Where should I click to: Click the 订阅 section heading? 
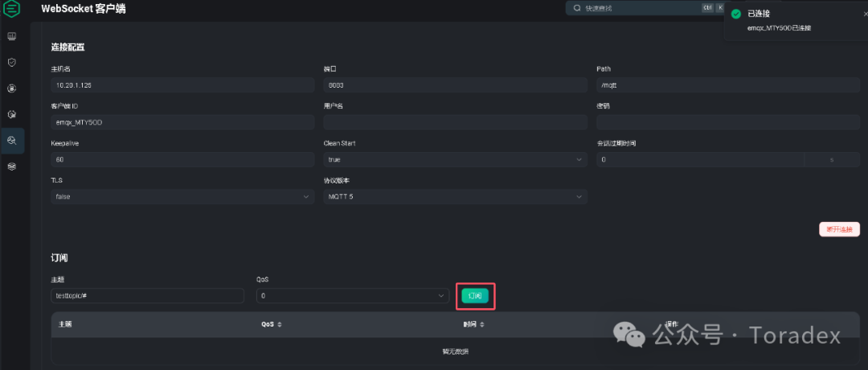59,258
